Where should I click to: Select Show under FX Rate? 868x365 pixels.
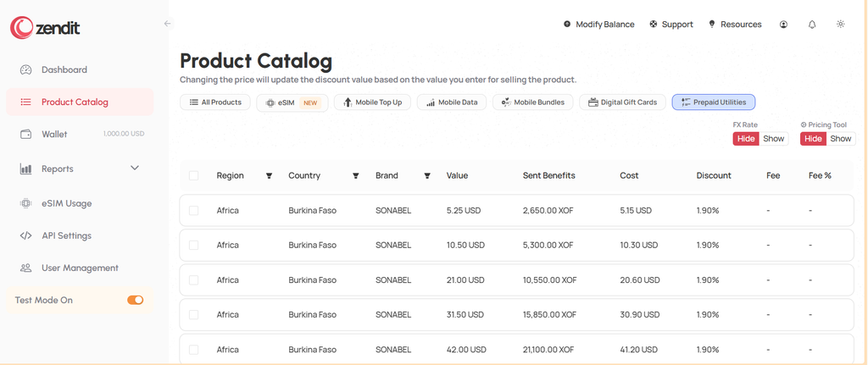coord(773,139)
